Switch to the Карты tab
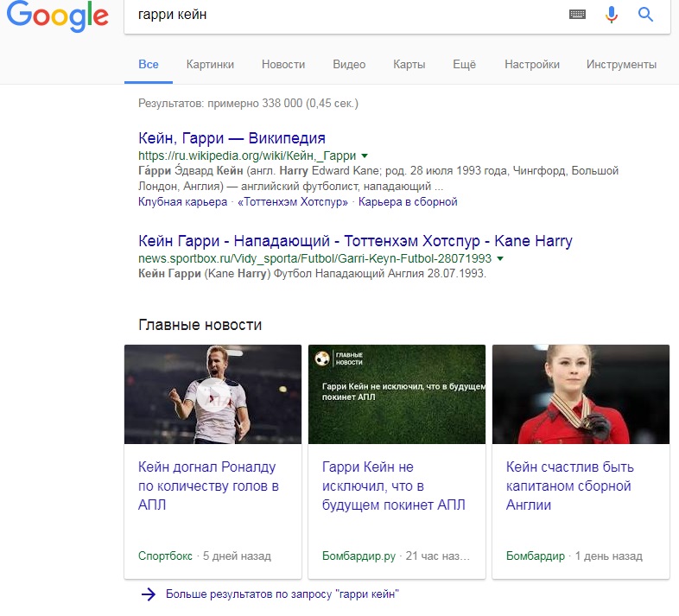 409,65
